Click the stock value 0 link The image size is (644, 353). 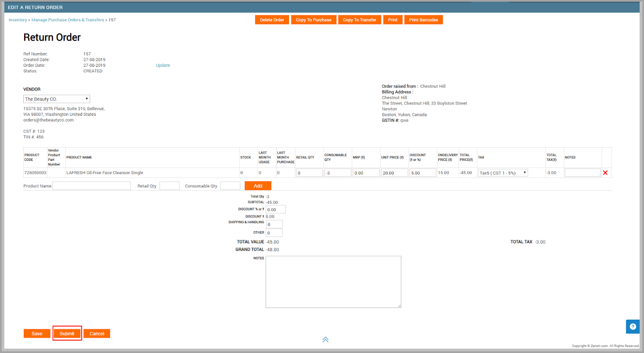[242, 173]
